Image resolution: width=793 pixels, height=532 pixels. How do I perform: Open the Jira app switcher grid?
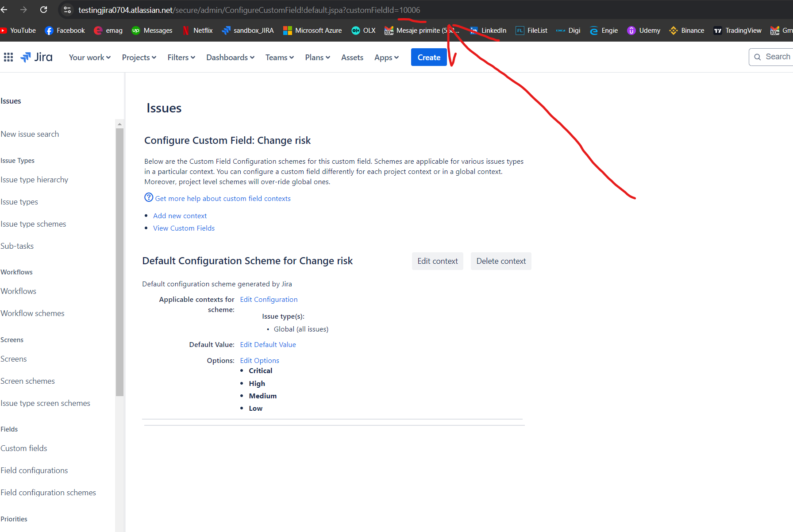point(8,57)
